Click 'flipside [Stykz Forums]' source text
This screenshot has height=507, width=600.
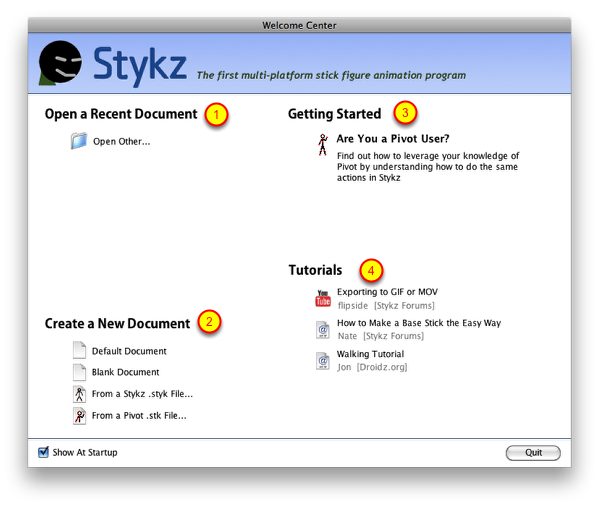(x=386, y=306)
